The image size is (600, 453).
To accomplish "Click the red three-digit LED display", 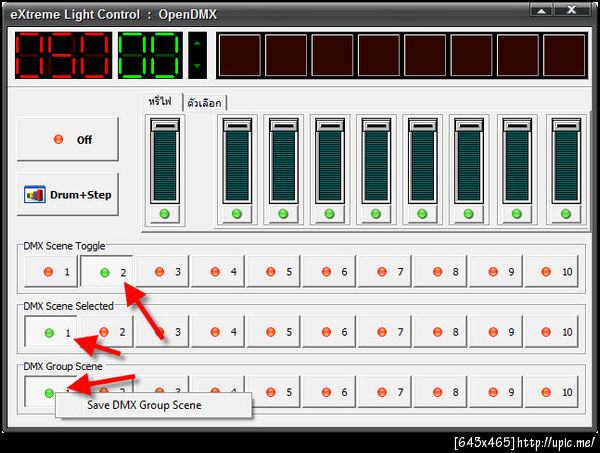I will tap(64, 55).
